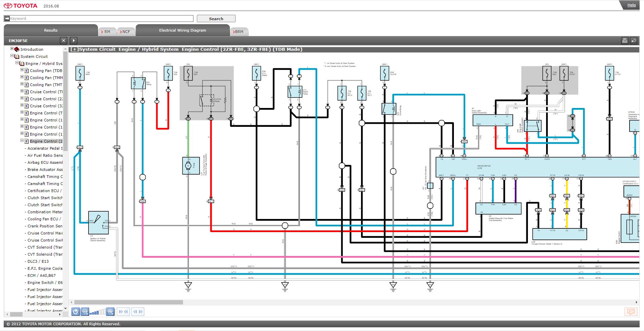
Task: Switch to the Results tab
Action: (x=51, y=30)
